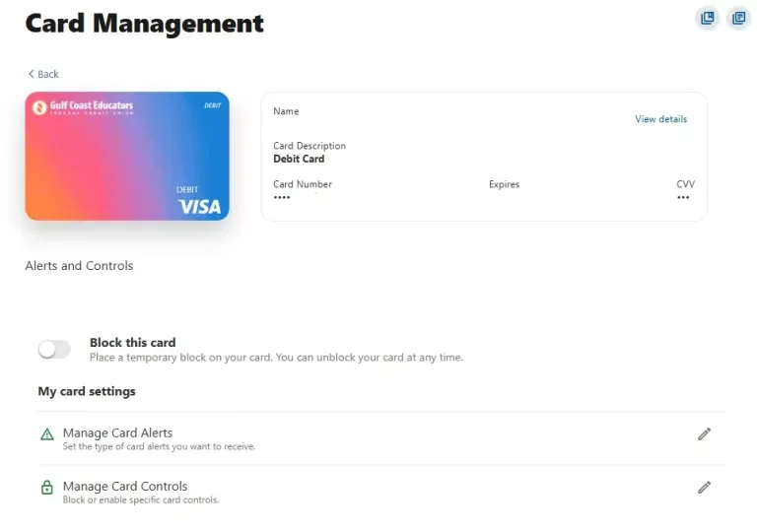757x532 pixels.
Task: Click the document collection icon at top right
Action: 739,19
